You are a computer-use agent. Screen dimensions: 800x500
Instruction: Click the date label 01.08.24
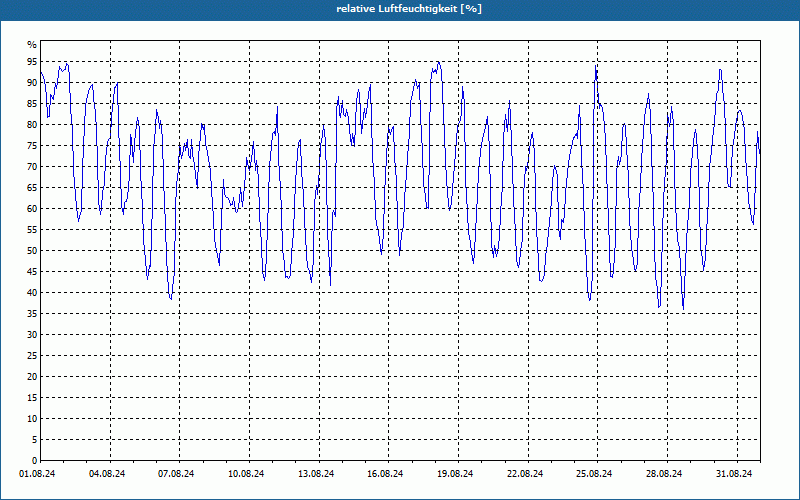click(37, 474)
